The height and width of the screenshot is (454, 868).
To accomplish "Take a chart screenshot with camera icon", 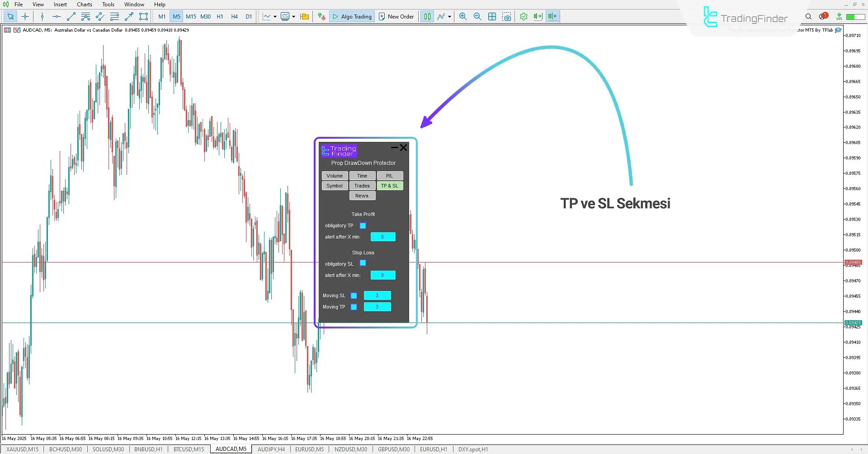I will (x=507, y=16).
